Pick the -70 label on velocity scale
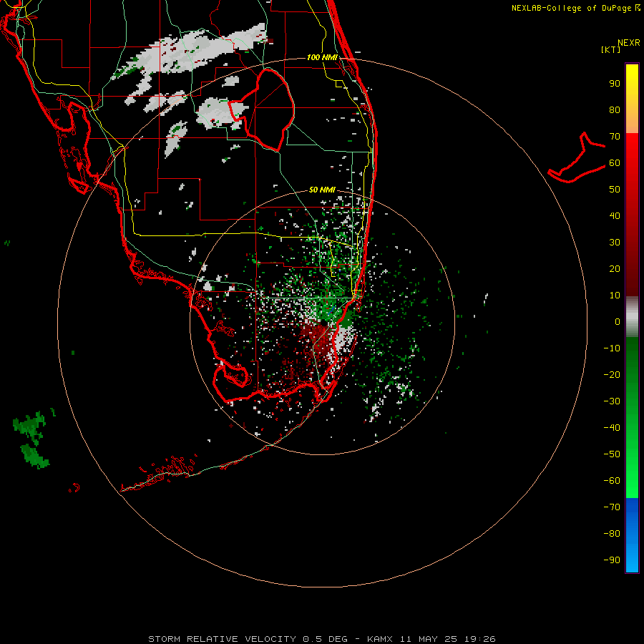Image resolution: width=644 pixels, height=644 pixels. coord(612,507)
